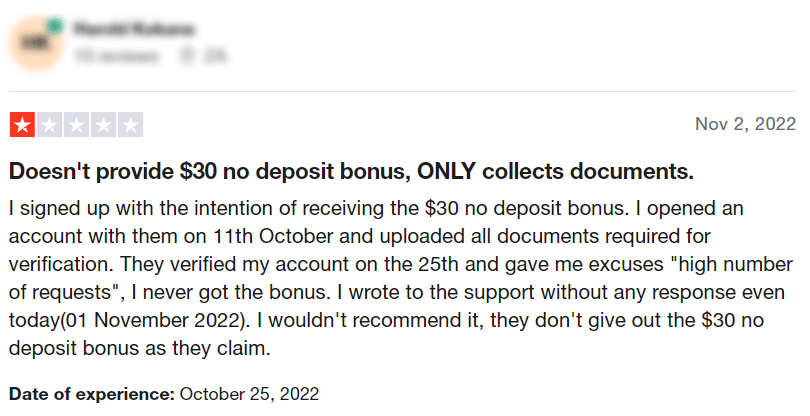Click the second grey star

pyautogui.click(x=50, y=125)
